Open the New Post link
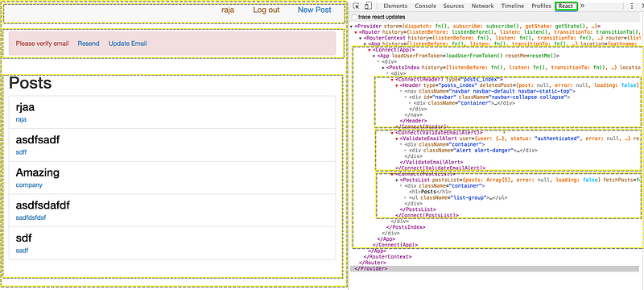 click(315, 10)
